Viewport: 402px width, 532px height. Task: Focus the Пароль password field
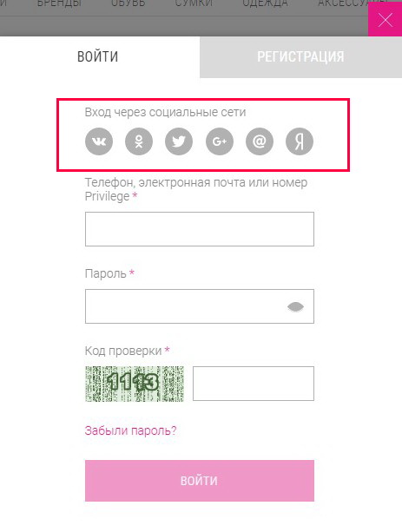(200, 306)
